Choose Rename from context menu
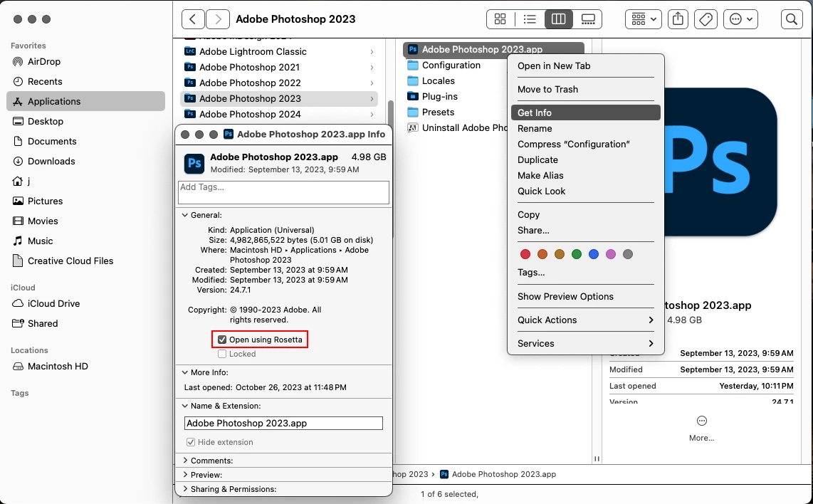The image size is (813, 504). 585,129
